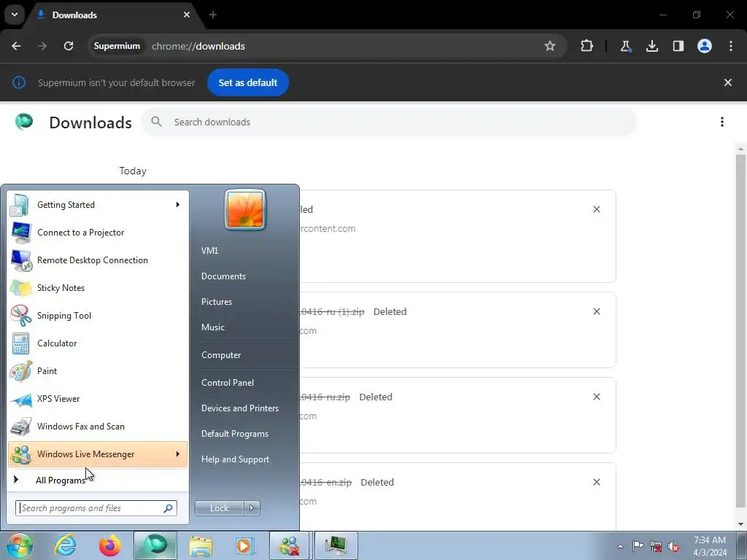747x560 pixels.
Task: Expand Windows Live Messenger jump list arrow
Action: [x=178, y=454]
